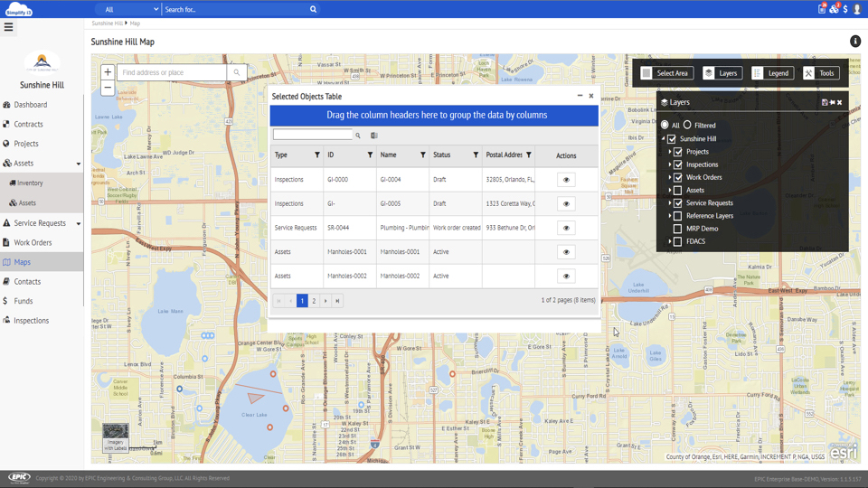The height and width of the screenshot is (488, 868).
Task: Expand the Reference Layers tree node
Action: pyautogui.click(x=670, y=216)
